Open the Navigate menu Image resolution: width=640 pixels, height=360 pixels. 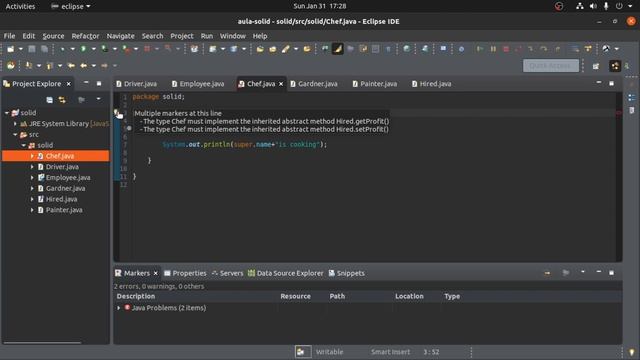pos(120,36)
